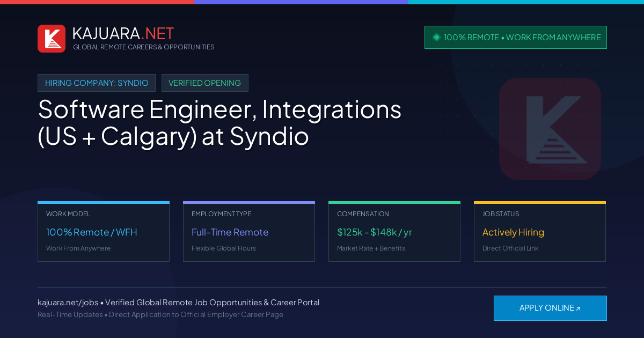Open the Employment Type card showing Full-Time Remote

tap(249, 232)
